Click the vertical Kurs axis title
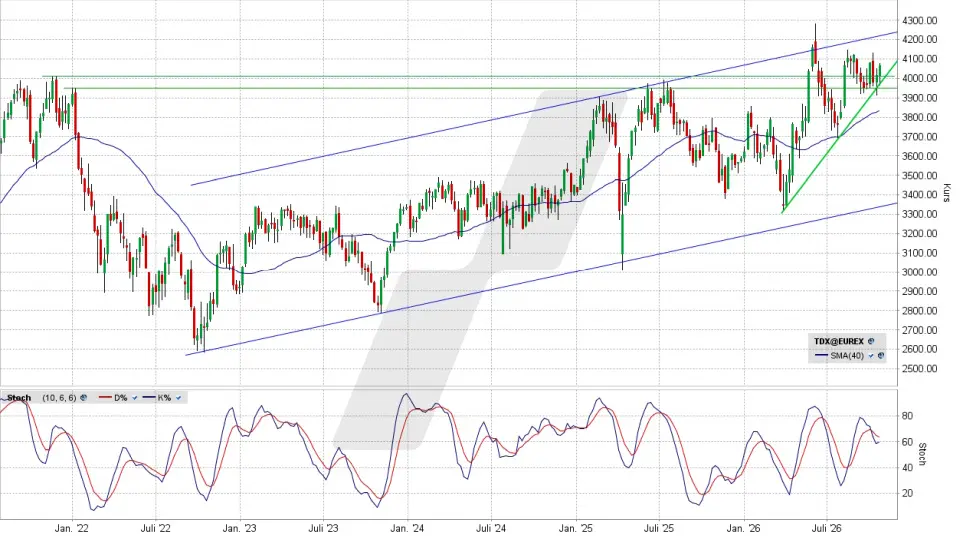 click(947, 193)
